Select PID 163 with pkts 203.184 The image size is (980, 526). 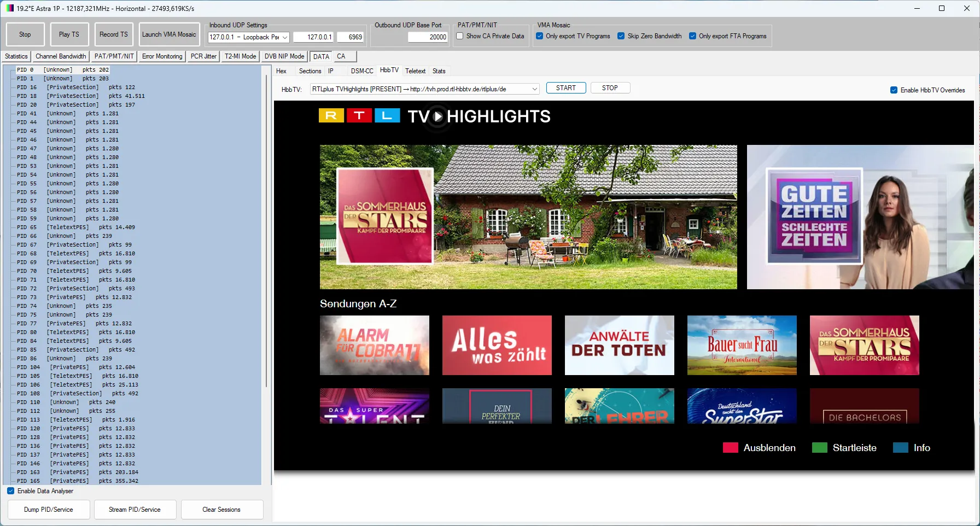click(x=78, y=472)
